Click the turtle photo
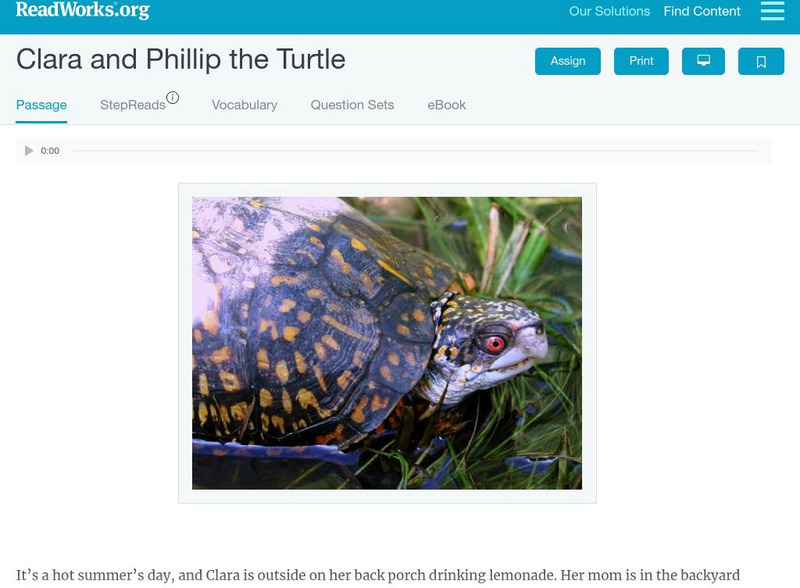This screenshot has height=588, width=800. pyautogui.click(x=387, y=343)
